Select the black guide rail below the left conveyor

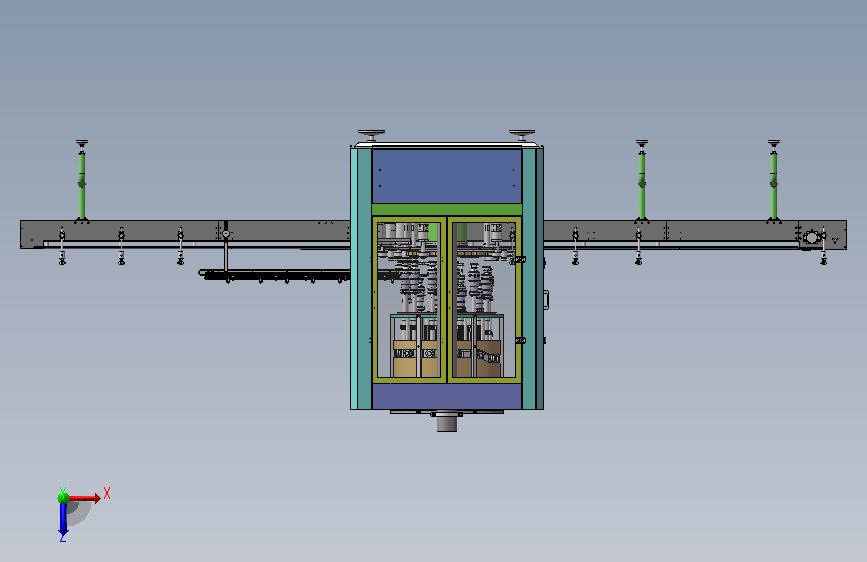coord(275,275)
